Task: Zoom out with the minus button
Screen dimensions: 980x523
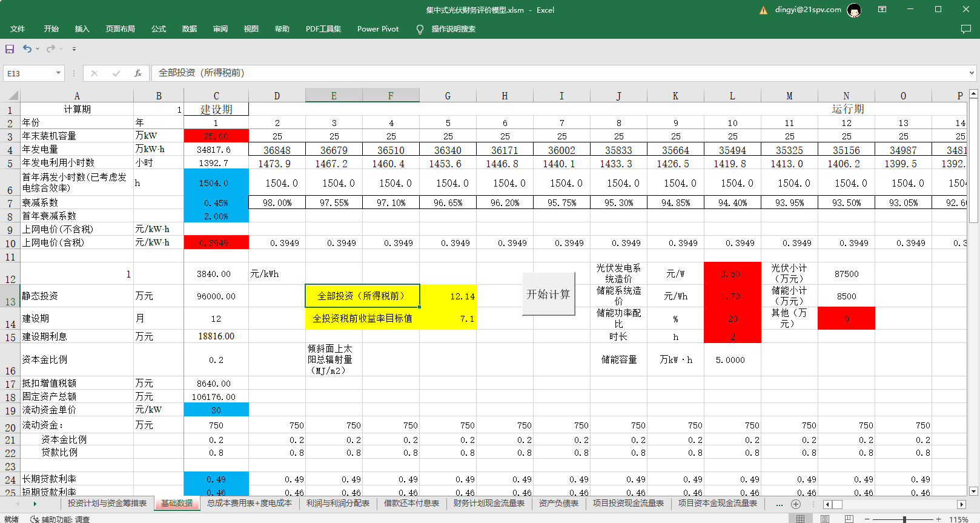Action: coord(867,519)
